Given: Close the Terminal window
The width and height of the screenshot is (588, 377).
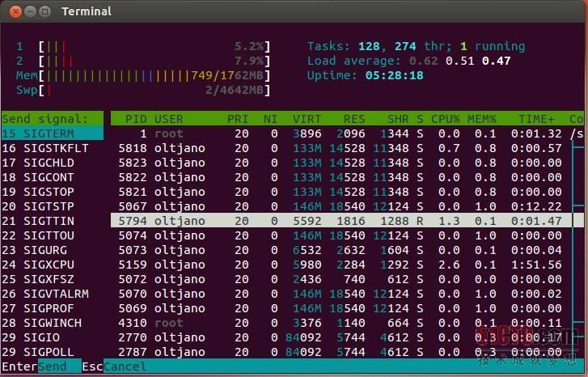Looking at the screenshot, I should tap(15, 11).
